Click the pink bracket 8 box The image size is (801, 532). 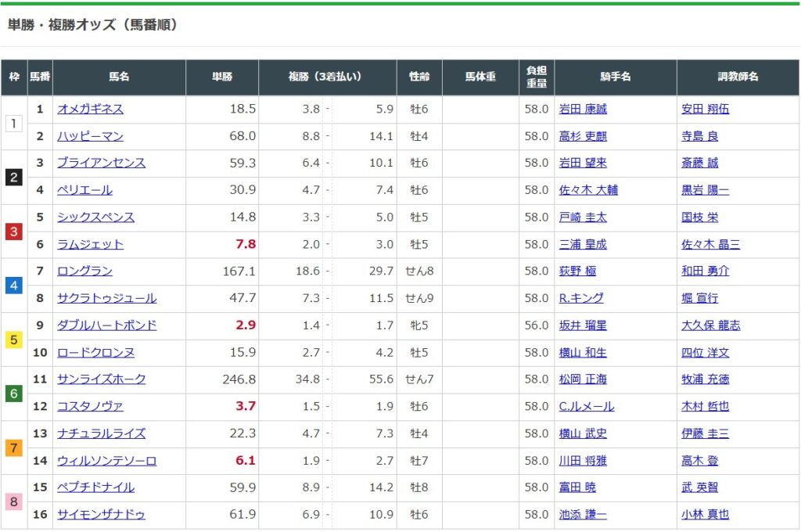14,501
